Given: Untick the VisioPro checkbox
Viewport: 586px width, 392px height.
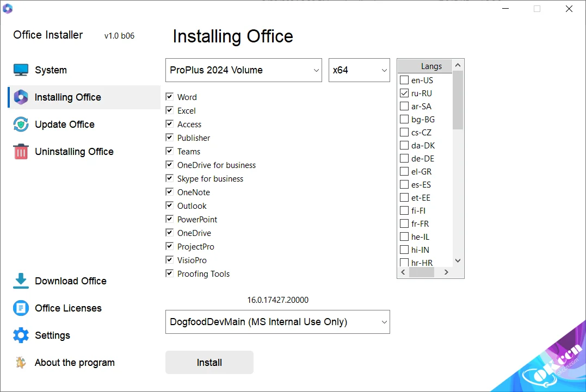Looking at the screenshot, I should pyautogui.click(x=170, y=260).
